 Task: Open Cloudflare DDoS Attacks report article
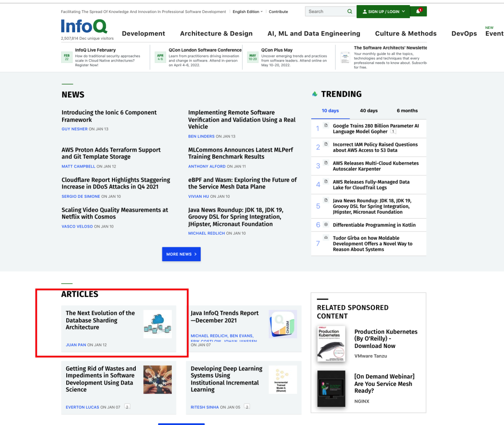(116, 183)
